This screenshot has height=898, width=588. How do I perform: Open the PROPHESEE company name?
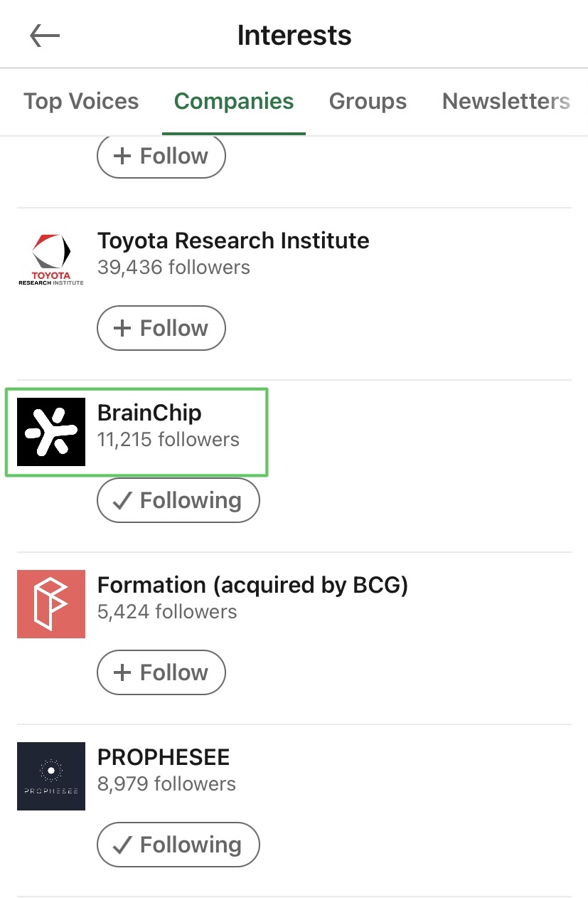pyautogui.click(x=164, y=757)
